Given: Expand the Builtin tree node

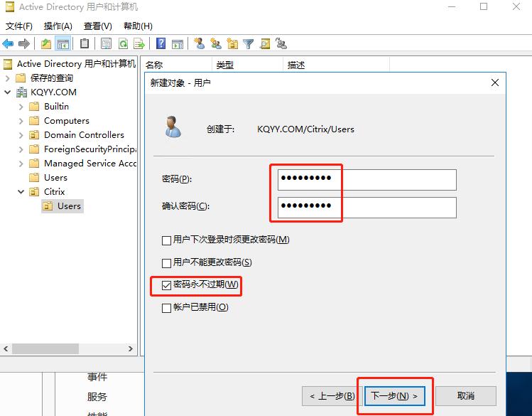Looking at the screenshot, I should [21, 107].
